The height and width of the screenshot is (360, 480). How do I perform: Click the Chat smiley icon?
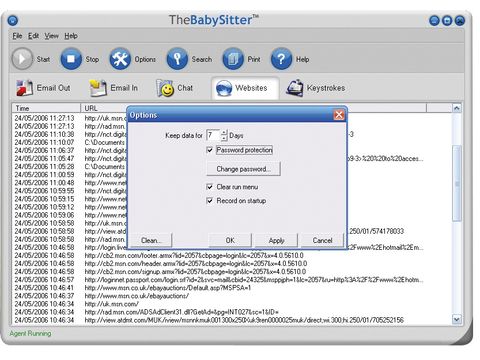coord(165,88)
